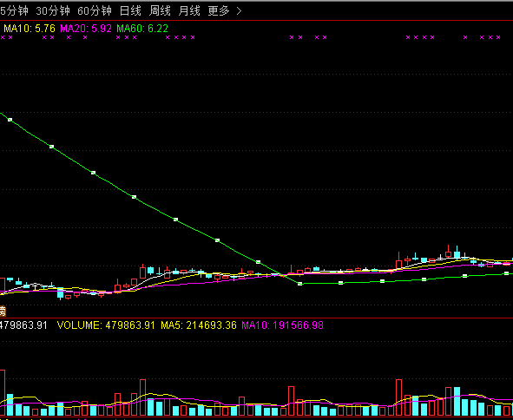Click the last white node on the MA60 line
The image size is (513, 420).
coord(506,273)
